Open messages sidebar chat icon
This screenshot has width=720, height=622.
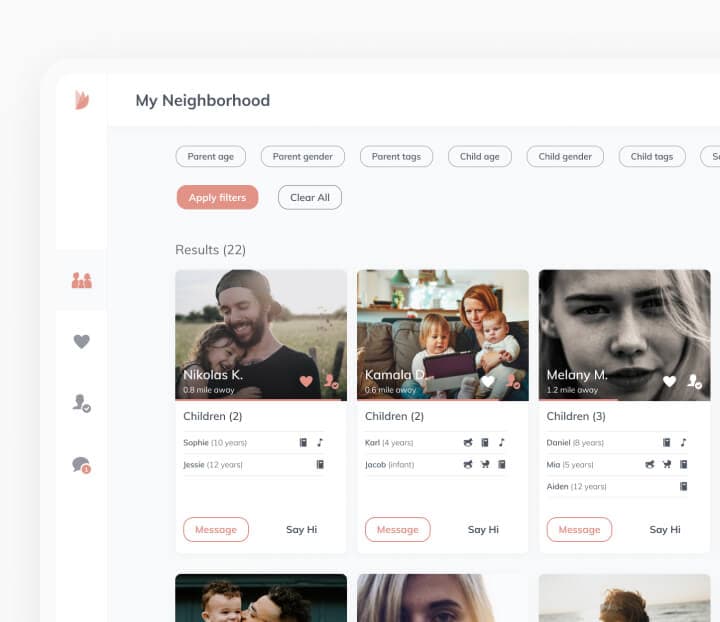[x=82, y=465]
